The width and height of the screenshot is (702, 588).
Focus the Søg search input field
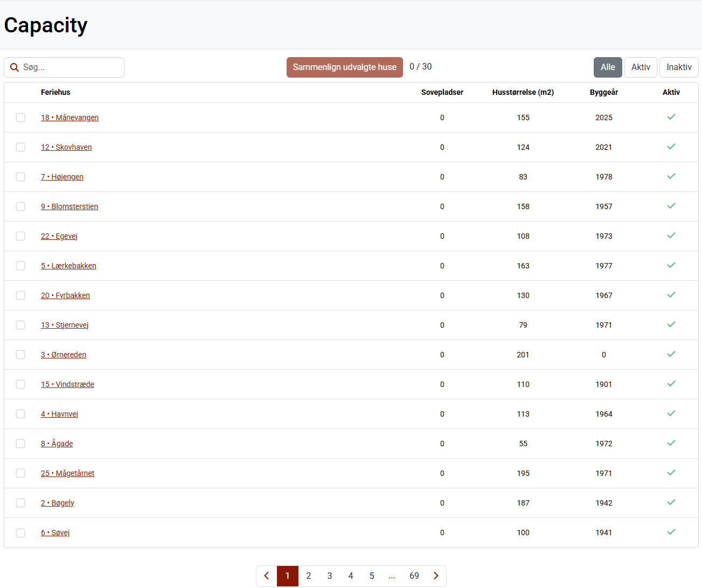(x=70, y=67)
